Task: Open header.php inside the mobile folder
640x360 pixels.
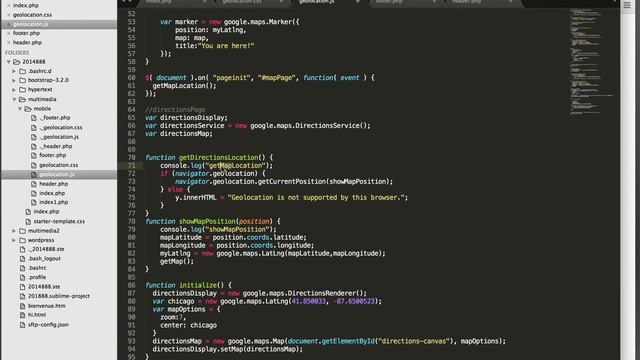Action: (x=53, y=184)
